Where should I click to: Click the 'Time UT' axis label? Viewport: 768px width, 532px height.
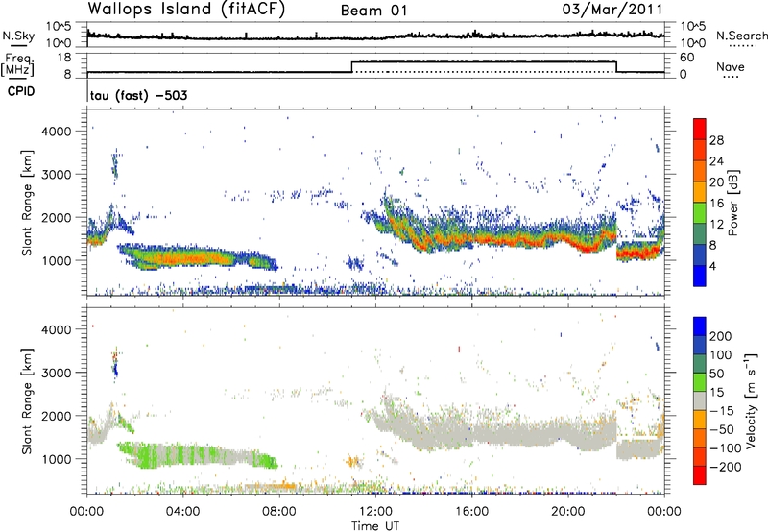click(375, 525)
